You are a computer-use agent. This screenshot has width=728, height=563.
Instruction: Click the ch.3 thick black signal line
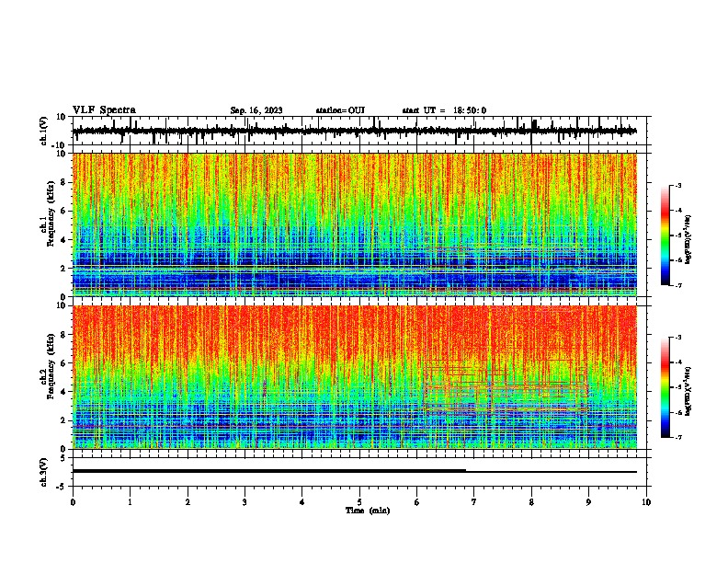tap(269, 471)
